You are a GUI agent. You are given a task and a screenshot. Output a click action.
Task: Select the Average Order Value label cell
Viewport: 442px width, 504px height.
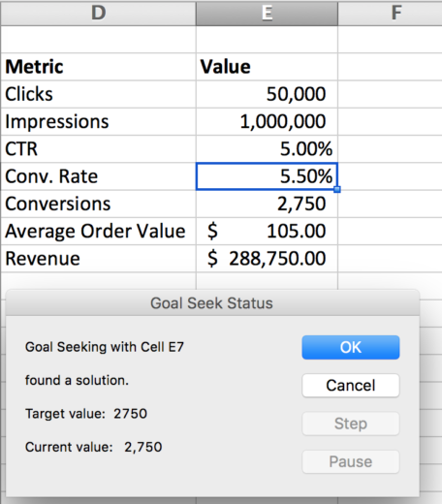click(x=98, y=232)
